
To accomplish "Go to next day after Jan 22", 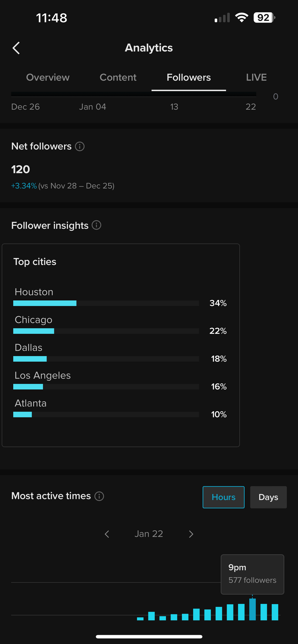I will pos(191,534).
